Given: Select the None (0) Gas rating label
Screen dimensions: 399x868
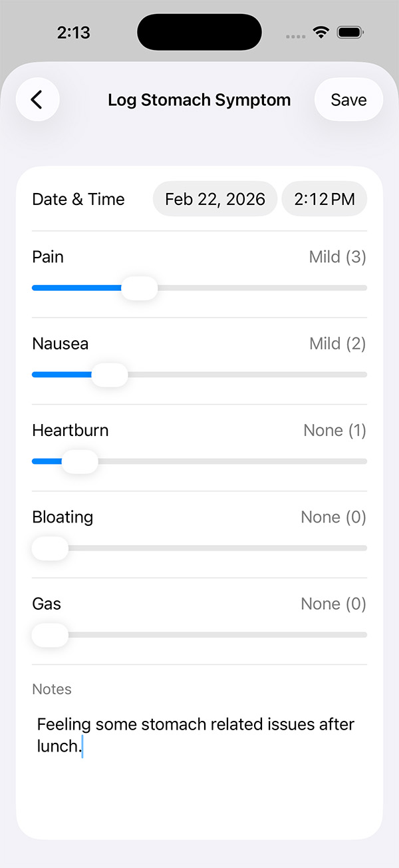Looking at the screenshot, I should [333, 603].
